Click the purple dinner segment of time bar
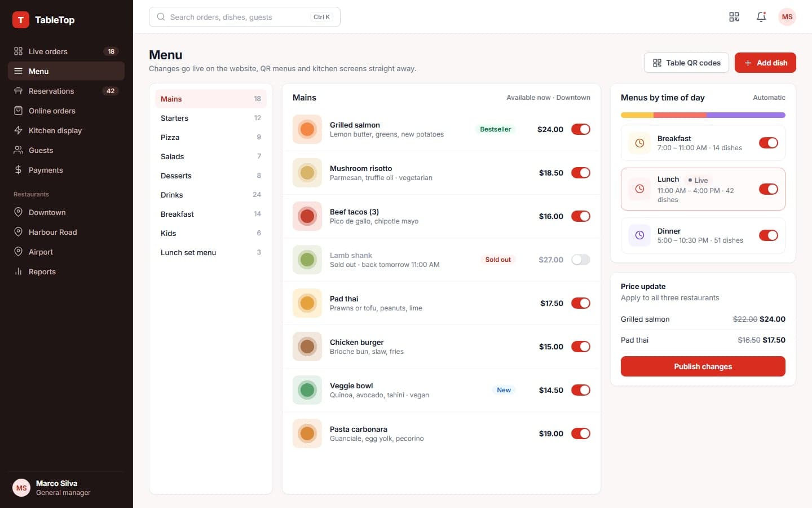This screenshot has height=508, width=812. (x=745, y=115)
